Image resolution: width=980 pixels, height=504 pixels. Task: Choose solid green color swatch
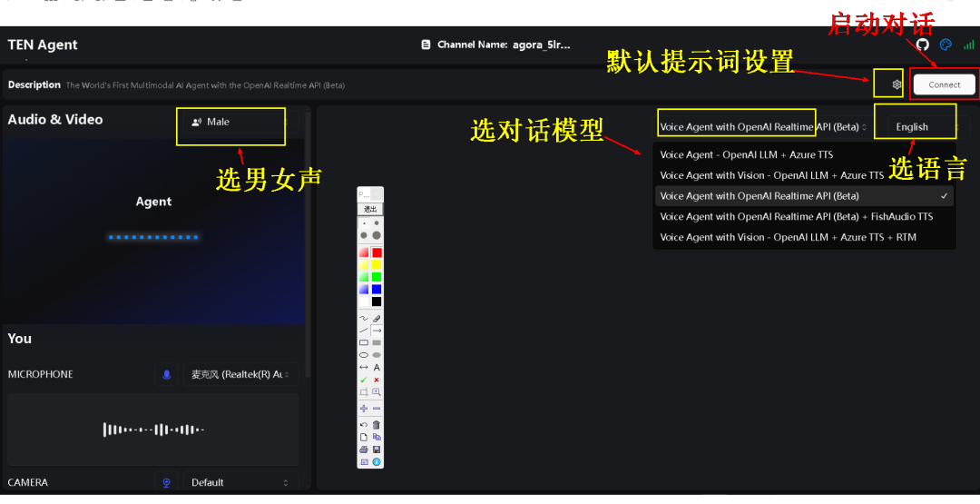coord(377,277)
